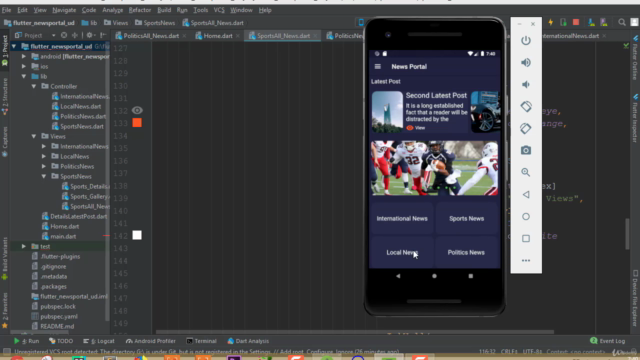Open the Android Profiler tool window
Viewport: 640px width, 360px height.
(x=151, y=341)
